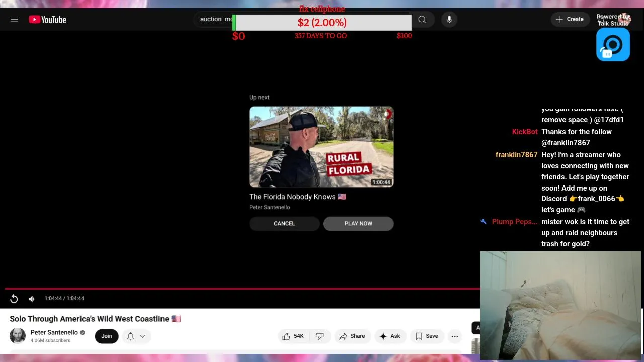Open Peter Santenello channel avatar

(18, 336)
